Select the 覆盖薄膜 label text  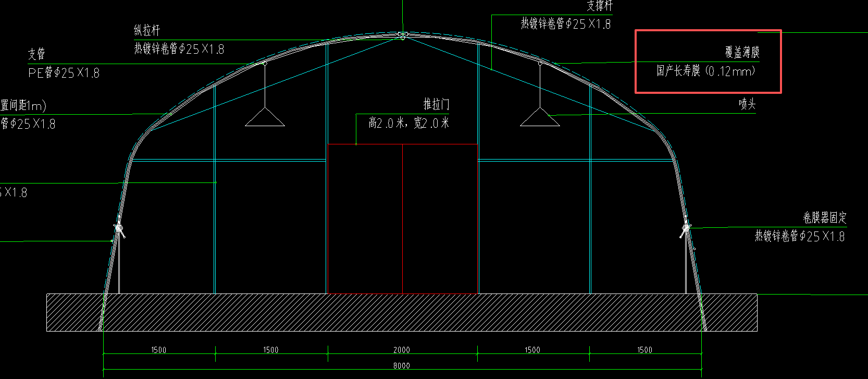pyautogui.click(x=742, y=52)
